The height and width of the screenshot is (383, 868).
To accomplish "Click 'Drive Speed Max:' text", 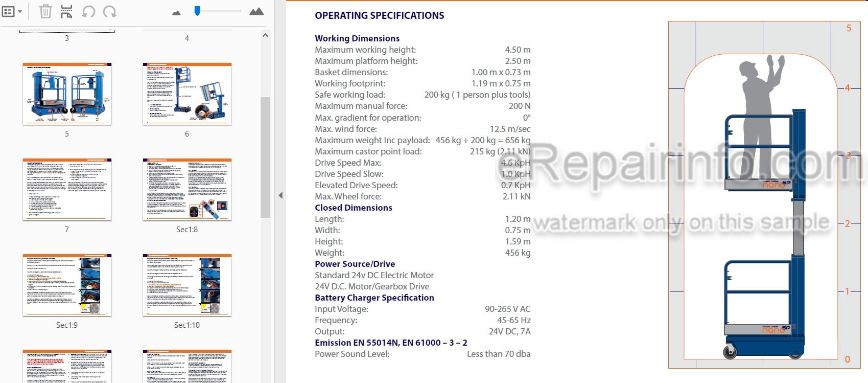I will [x=348, y=163].
